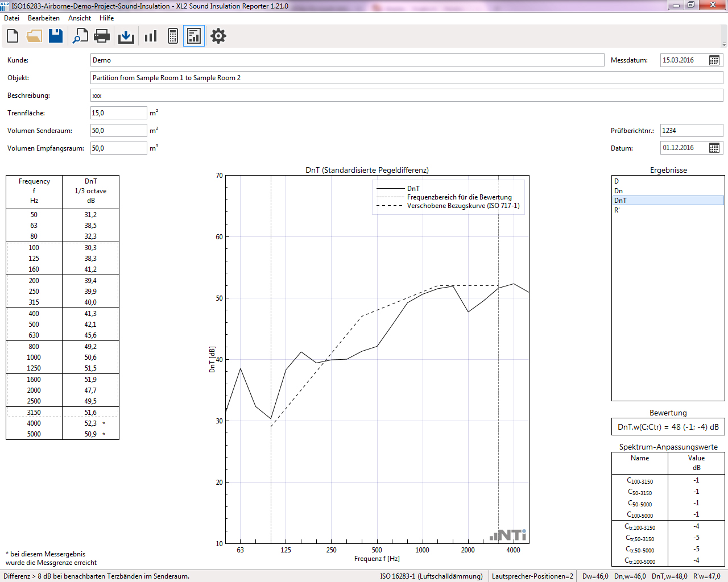Show the bar chart view icon
This screenshot has width=728, height=582.
pyautogui.click(x=151, y=36)
